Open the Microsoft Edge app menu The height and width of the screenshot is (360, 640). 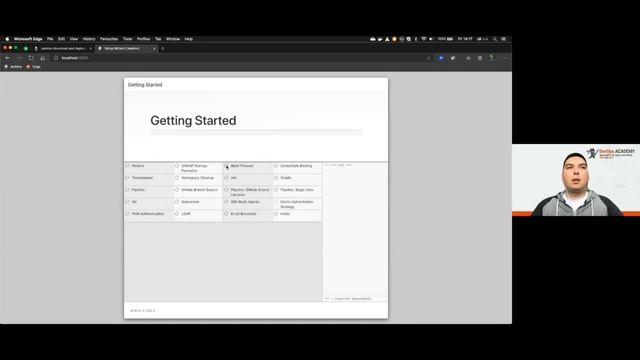[x=28, y=39]
